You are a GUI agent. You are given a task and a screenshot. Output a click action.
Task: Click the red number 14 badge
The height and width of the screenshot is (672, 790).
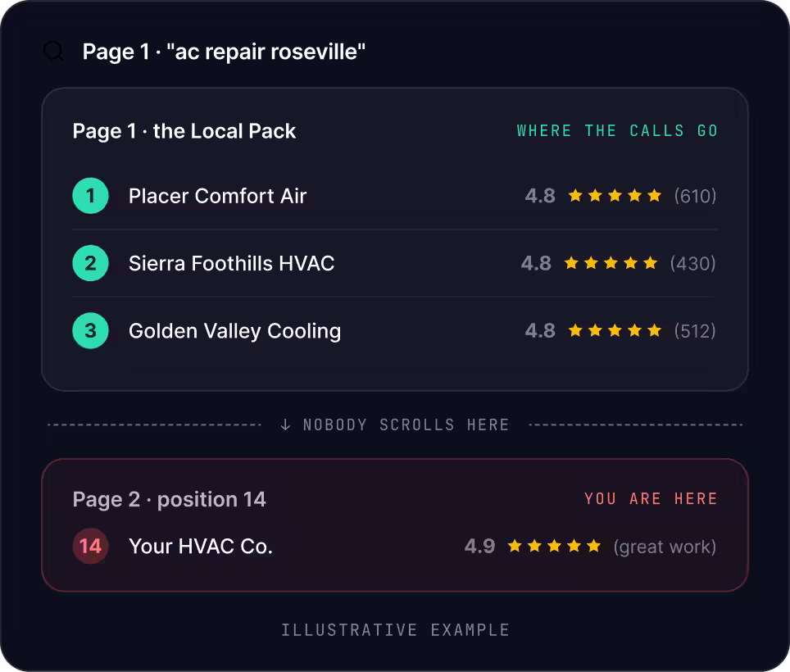[91, 546]
